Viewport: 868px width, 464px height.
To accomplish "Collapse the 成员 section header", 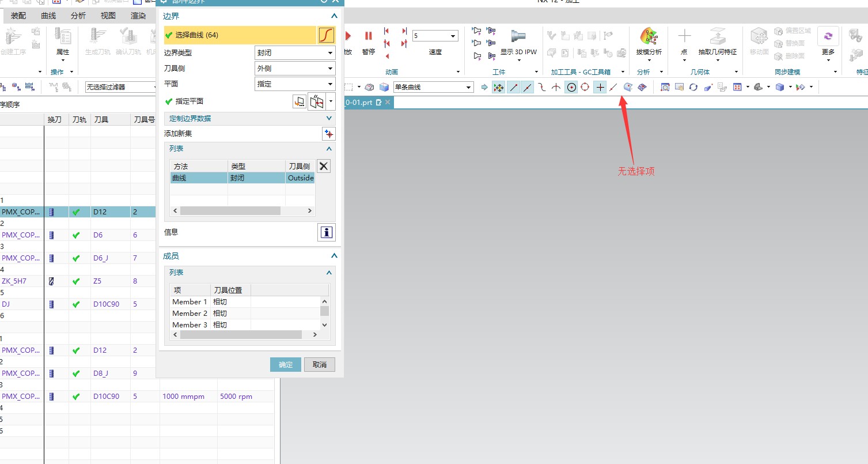I will (x=249, y=256).
